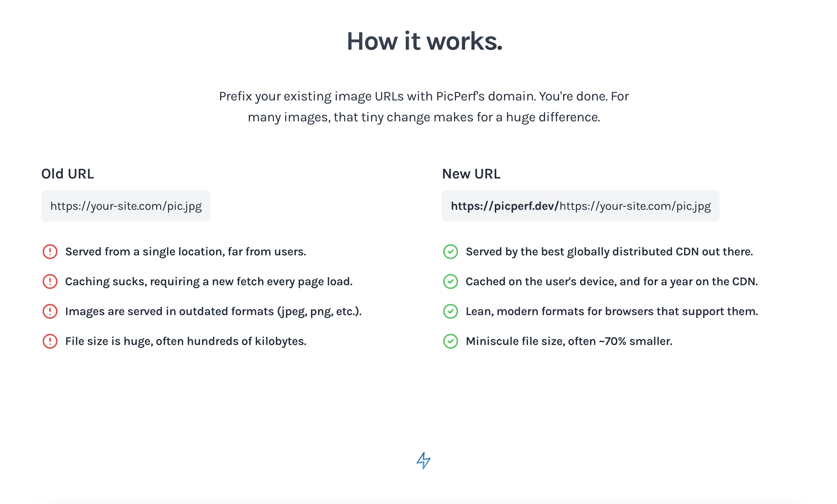Click the text "Cached on the user's device, and for a year on the CDN."
This screenshot has height=504, width=837.
point(612,282)
